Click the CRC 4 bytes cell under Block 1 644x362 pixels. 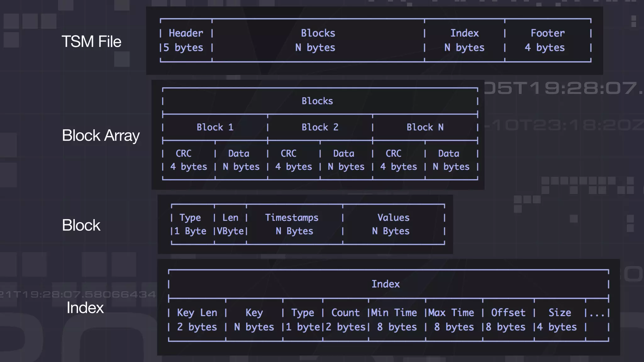point(188,160)
